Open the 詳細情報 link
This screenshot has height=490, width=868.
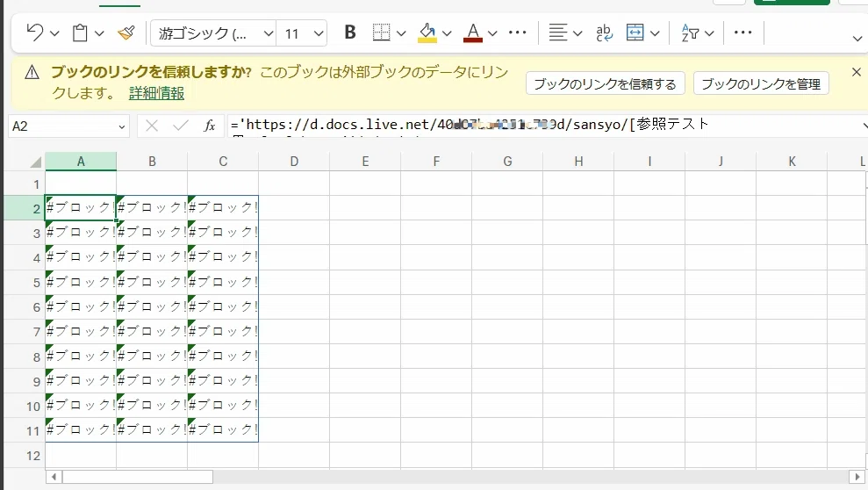pos(156,93)
